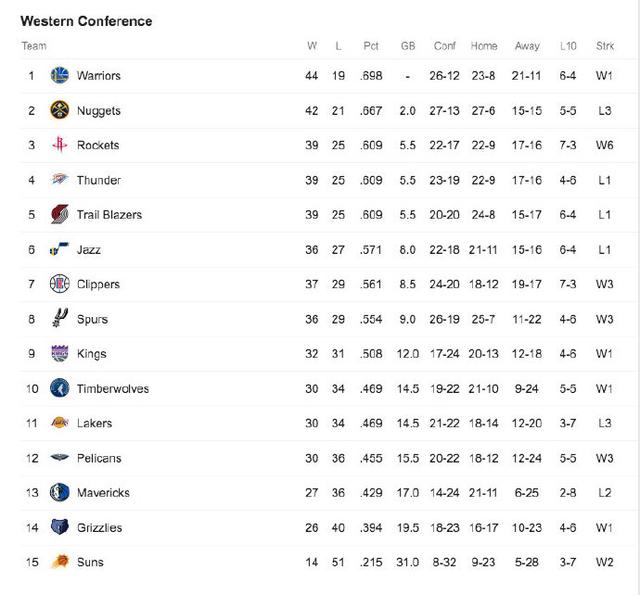The height and width of the screenshot is (595, 640).
Task: Click the Suns team logo
Action: click(60, 562)
